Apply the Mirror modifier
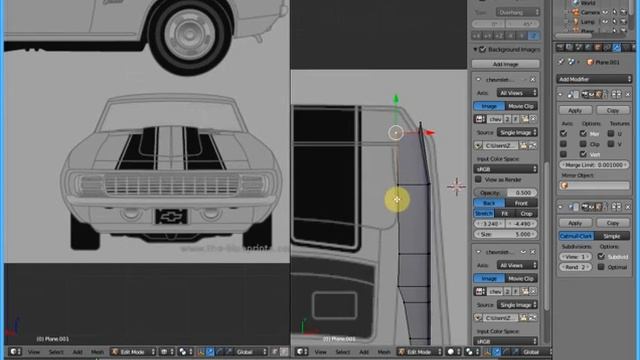The width and height of the screenshot is (640, 360). 575,110
